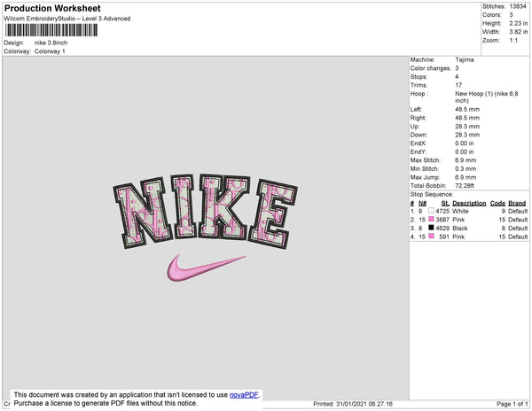Click the 'Stop Sequence:' heading
Image resolution: width=532 pixels, height=411 pixels.
[432, 195]
